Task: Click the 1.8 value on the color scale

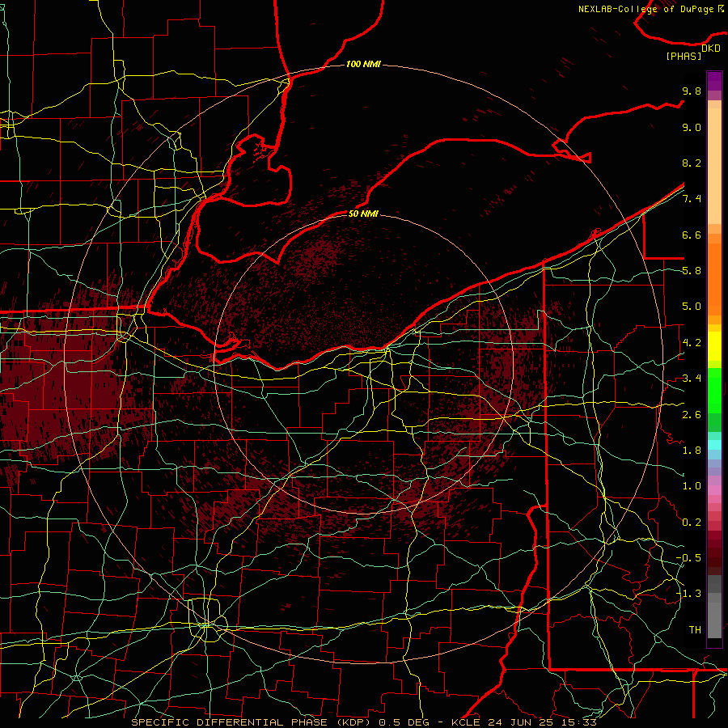Action: coord(692,451)
